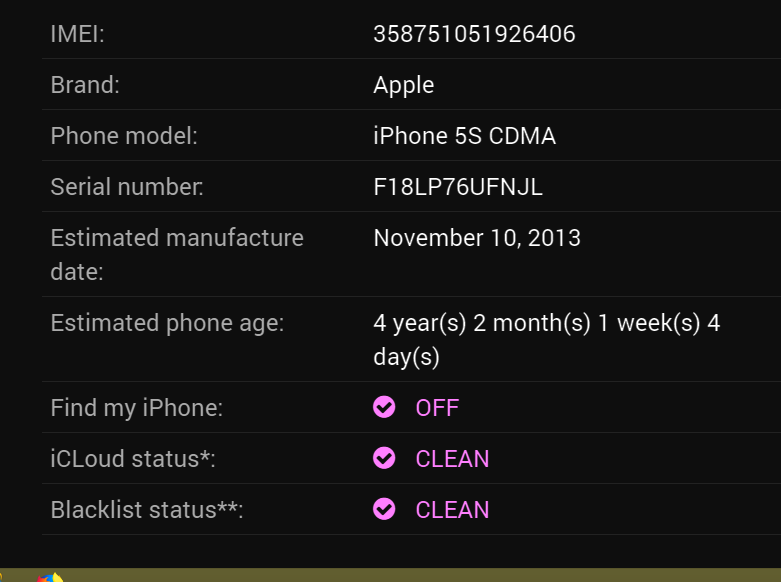The width and height of the screenshot is (781, 582).
Task: Click the Blacklist status checkmark icon
Action: 384,509
